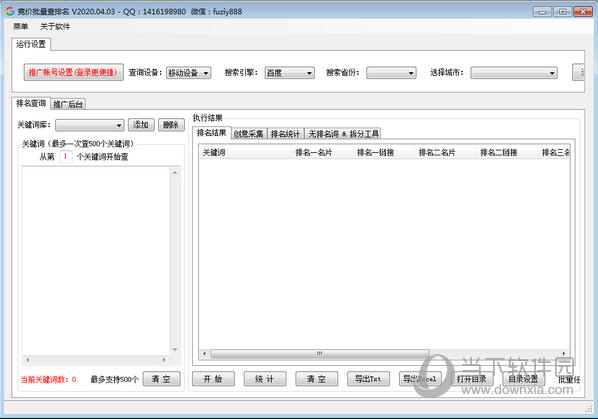Click the 开始 start button
The image size is (598, 419).
coord(213,379)
